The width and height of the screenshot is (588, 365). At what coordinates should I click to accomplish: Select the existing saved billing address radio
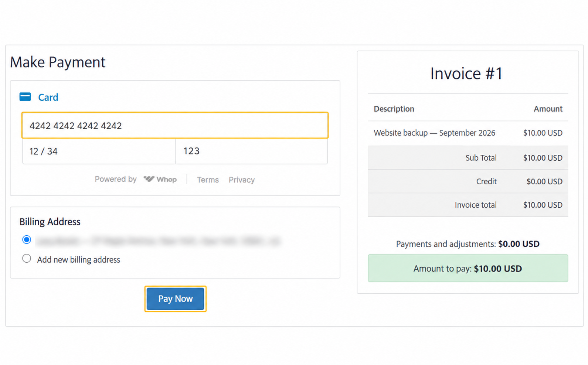[x=27, y=240]
